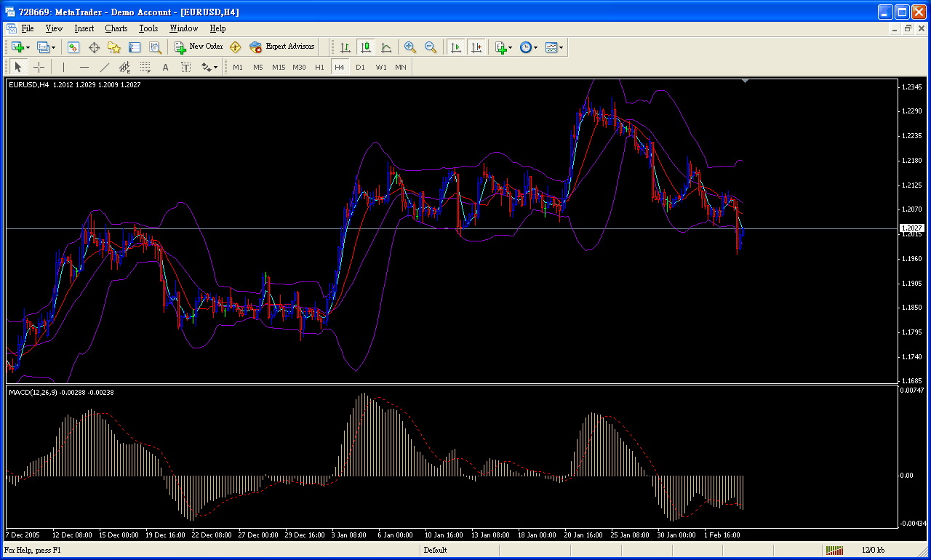Open the Navigator panel icon
Image resolution: width=931 pixels, height=560 pixels.
(114, 47)
